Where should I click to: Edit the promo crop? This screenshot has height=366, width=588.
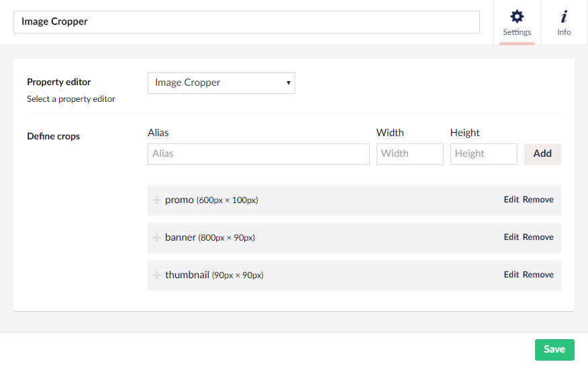point(511,200)
